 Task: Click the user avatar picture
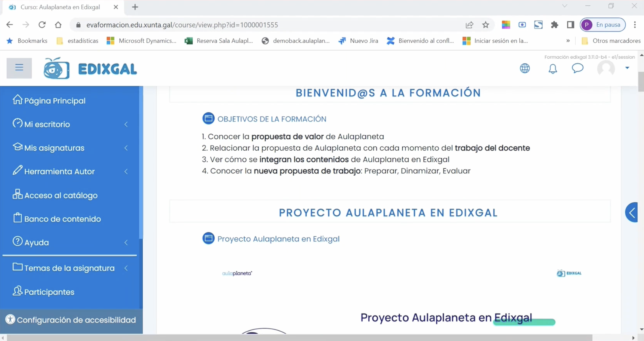[x=606, y=68]
